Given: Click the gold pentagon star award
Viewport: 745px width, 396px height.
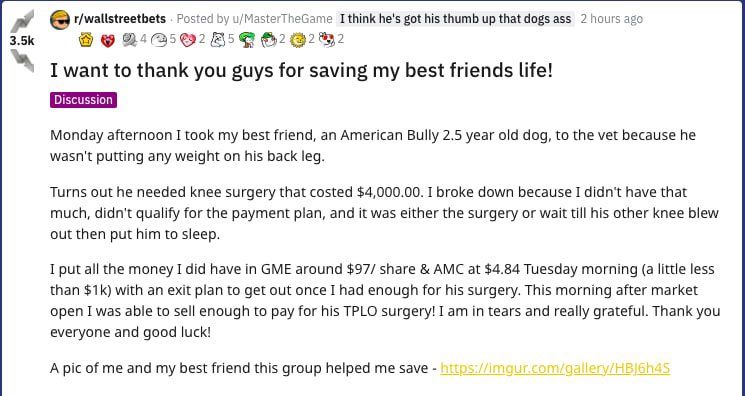Looking at the screenshot, I should pyautogui.click(x=86, y=40).
